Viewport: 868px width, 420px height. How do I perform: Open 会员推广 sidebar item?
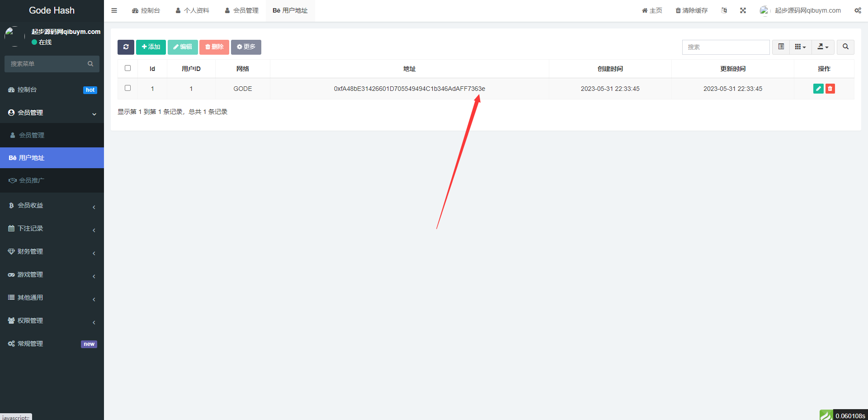[52, 180]
